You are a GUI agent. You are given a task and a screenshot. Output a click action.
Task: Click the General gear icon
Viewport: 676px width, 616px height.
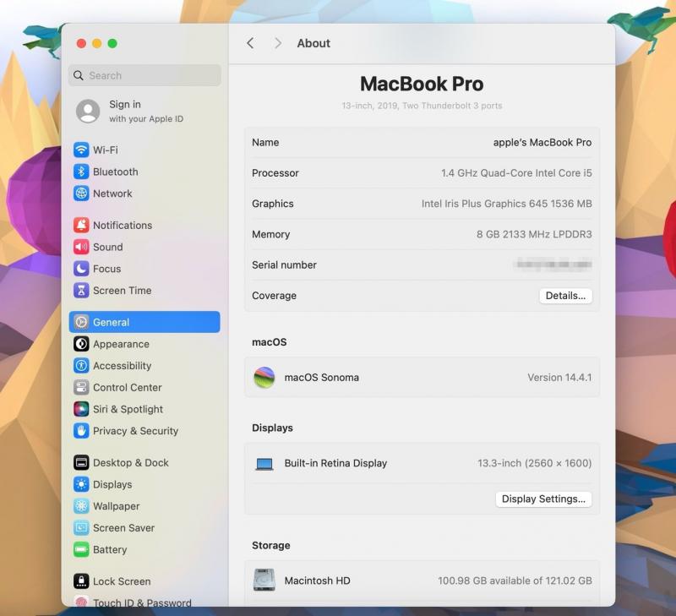click(x=81, y=322)
